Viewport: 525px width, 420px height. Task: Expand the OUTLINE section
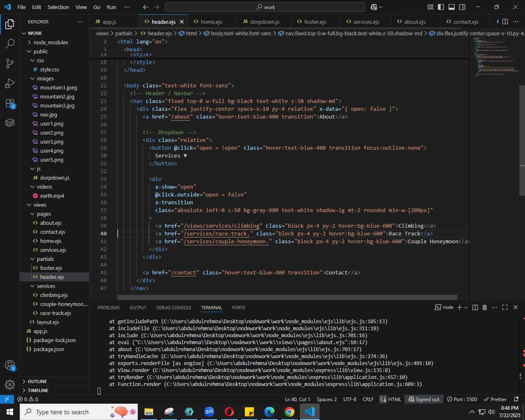(37, 381)
